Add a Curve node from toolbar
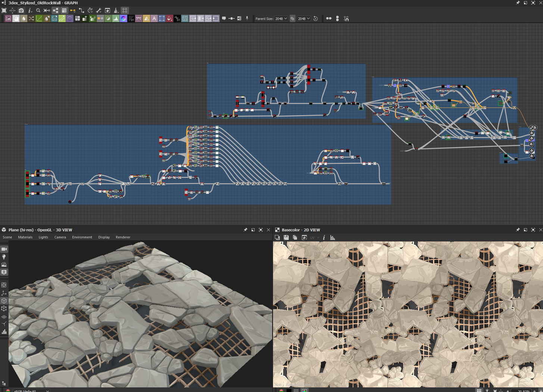543x392 pixels. pyautogui.click(x=39, y=18)
